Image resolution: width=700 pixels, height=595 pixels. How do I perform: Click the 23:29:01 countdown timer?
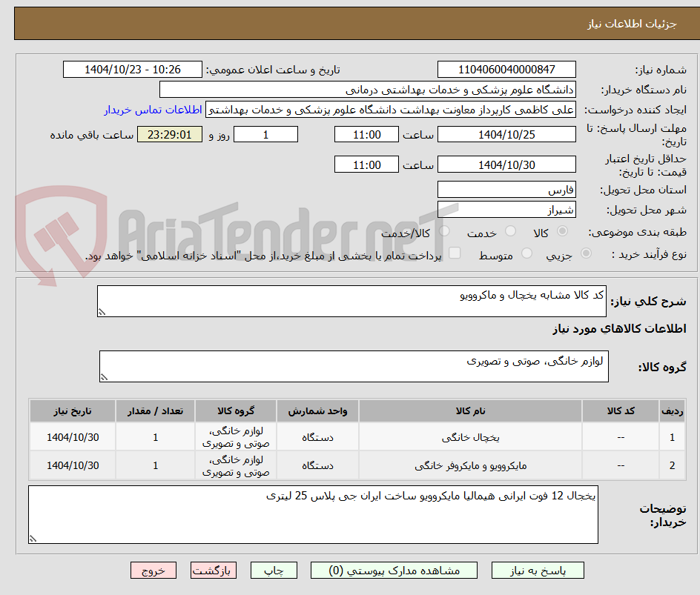pyautogui.click(x=169, y=134)
